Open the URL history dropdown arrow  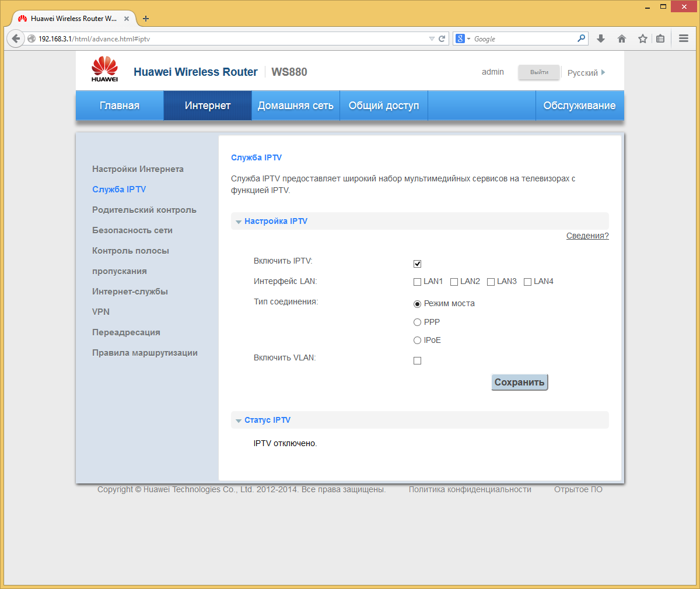pos(432,38)
